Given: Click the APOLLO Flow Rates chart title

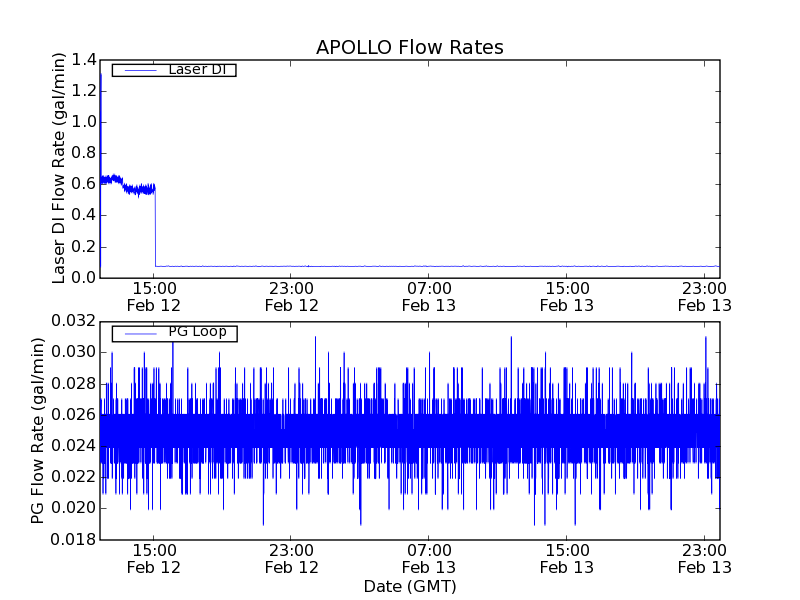Looking at the screenshot, I should point(409,48).
